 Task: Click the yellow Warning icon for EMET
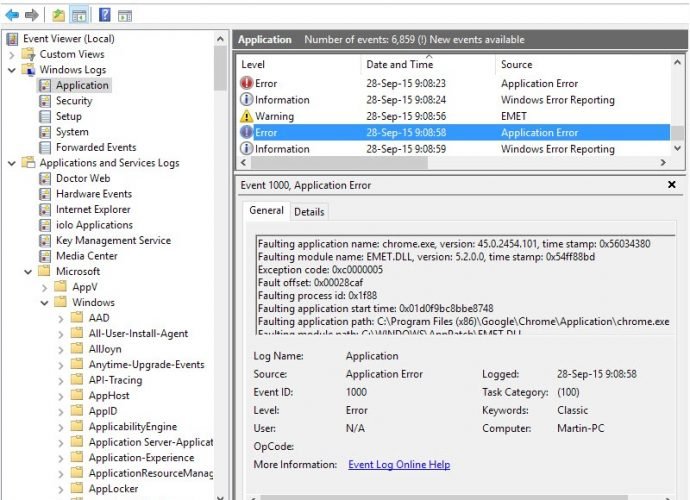[x=246, y=116]
